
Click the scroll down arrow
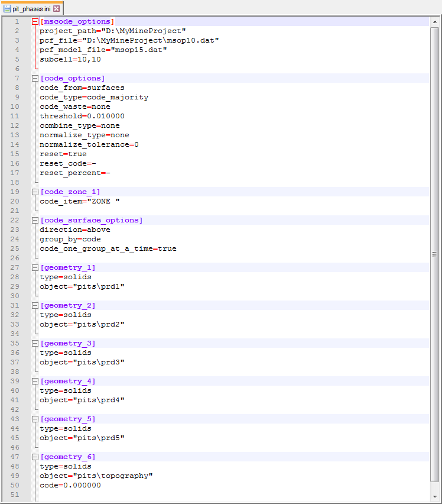[435, 496]
